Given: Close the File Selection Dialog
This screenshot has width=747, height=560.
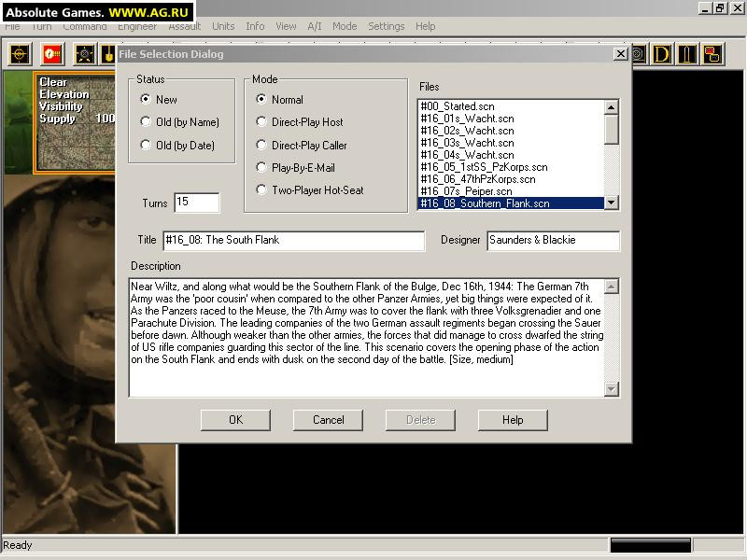Looking at the screenshot, I should click(620, 54).
